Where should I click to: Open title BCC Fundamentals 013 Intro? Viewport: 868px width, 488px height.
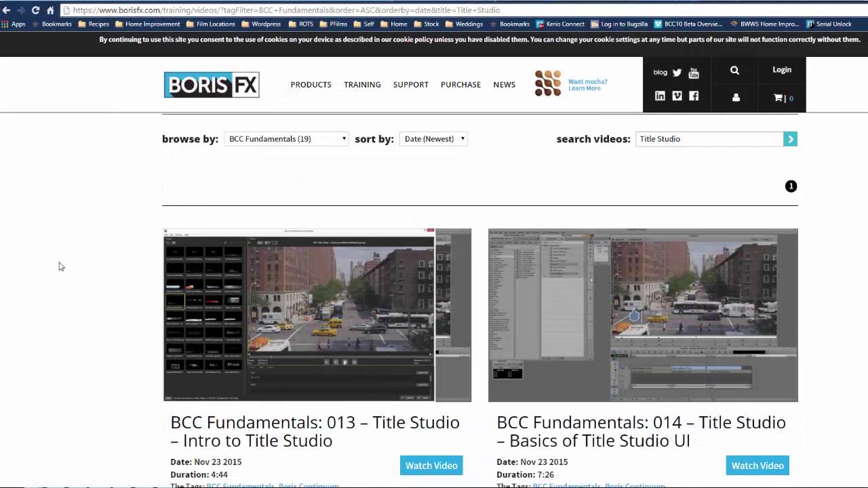[315, 431]
